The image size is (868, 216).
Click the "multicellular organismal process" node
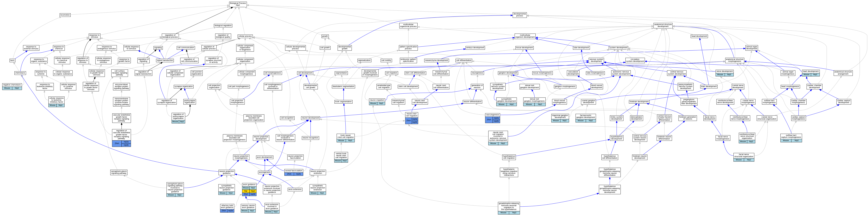[x=408, y=26]
